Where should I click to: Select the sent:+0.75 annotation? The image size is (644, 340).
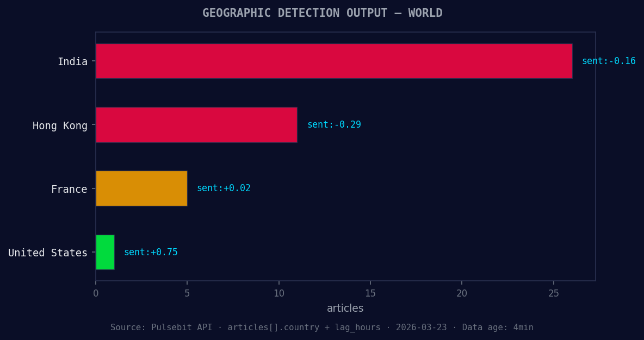coord(151,251)
